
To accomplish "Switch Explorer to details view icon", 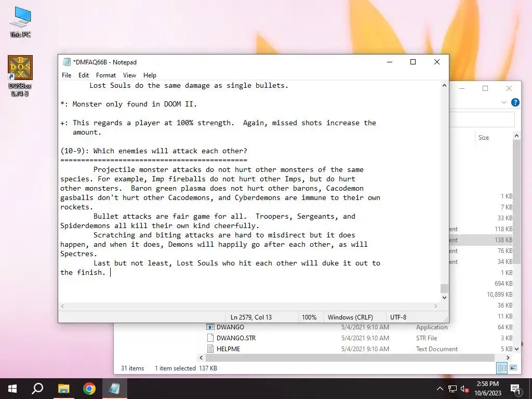I will (502, 368).
